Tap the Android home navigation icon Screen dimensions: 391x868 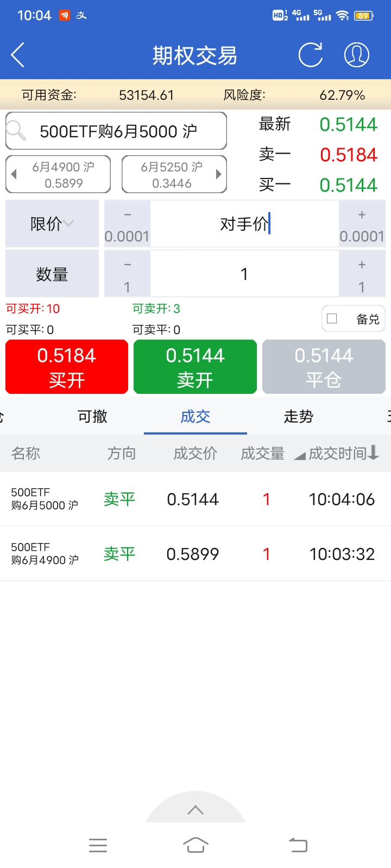195,845
